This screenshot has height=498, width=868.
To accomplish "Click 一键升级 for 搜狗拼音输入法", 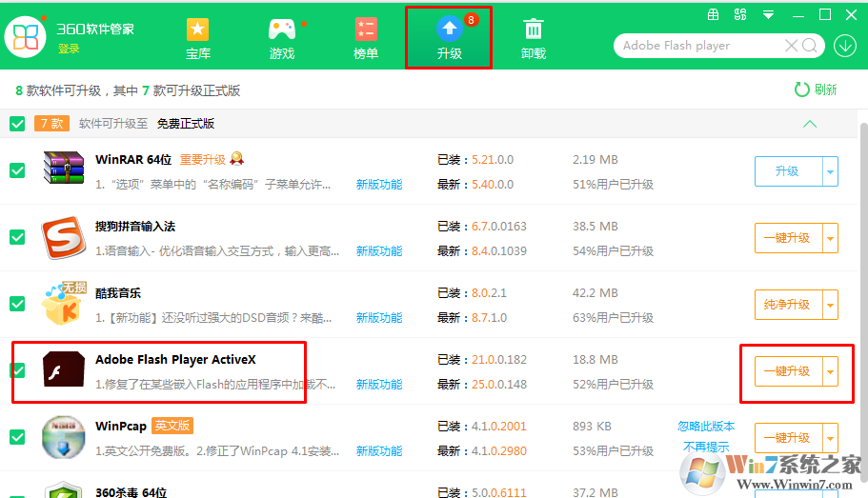I will point(788,238).
